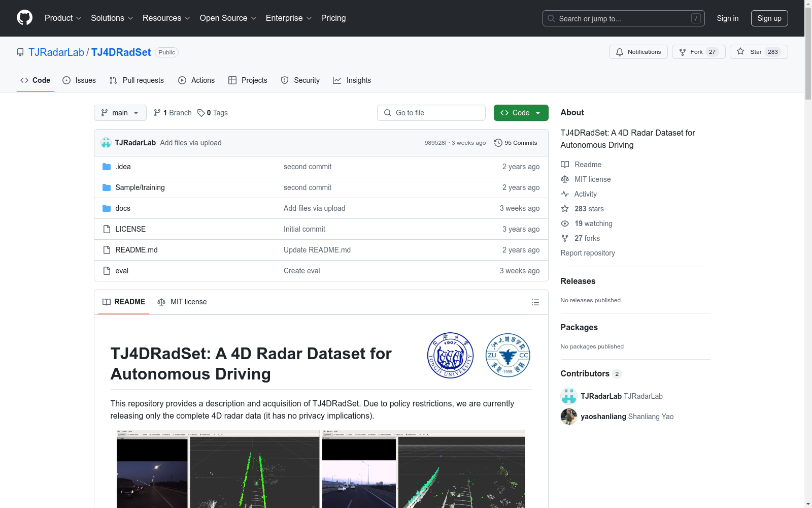Screen dimensions: 812x508
Task: Click the eye icon beside 19 watching
Action: tap(565, 224)
